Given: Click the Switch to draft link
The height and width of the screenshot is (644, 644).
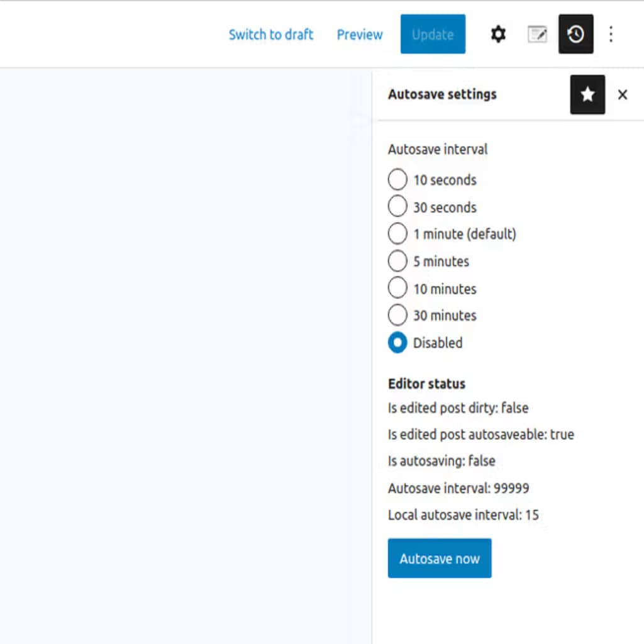Looking at the screenshot, I should tap(270, 35).
